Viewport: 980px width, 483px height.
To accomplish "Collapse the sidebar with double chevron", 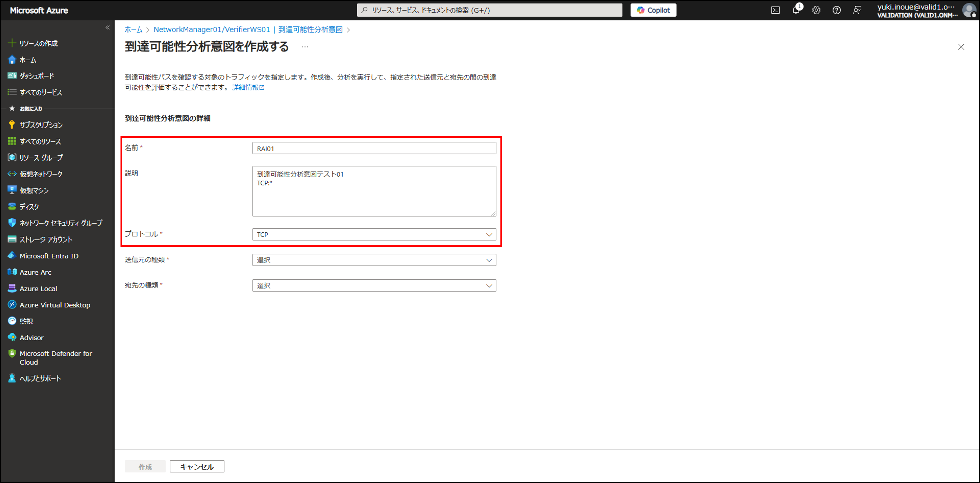I will (108, 27).
